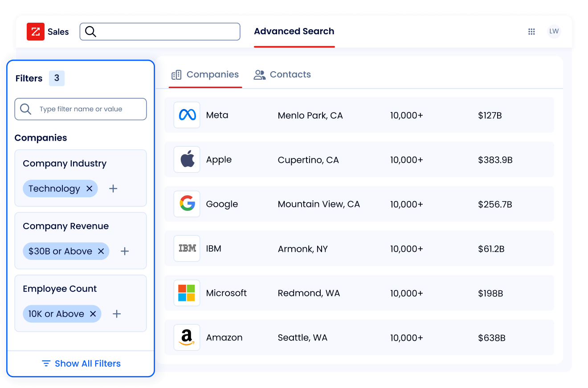Focus the top search input field
This screenshot has width=588, height=388.
coord(160,32)
